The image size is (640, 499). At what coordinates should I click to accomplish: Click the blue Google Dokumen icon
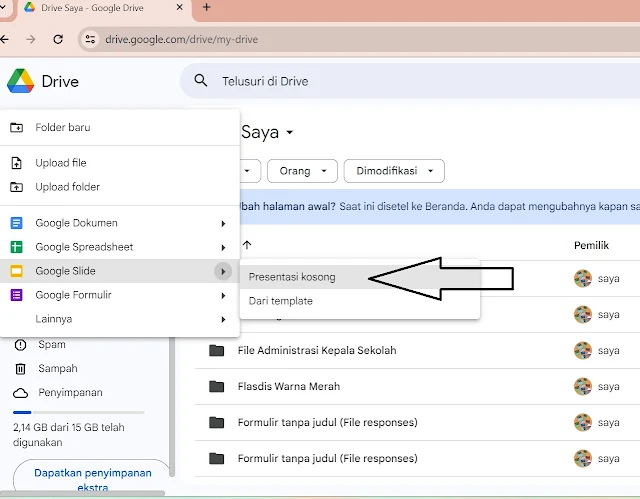[x=16, y=223]
